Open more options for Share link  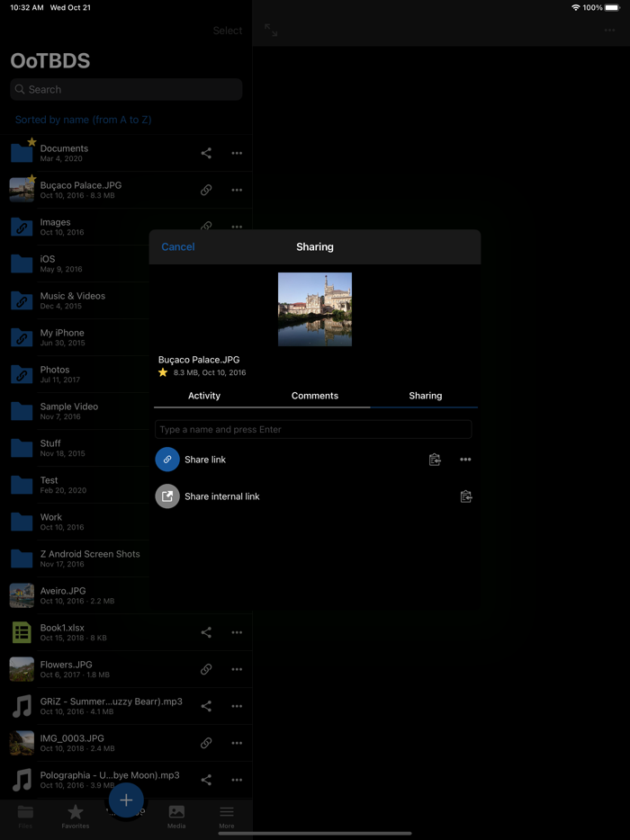465,460
